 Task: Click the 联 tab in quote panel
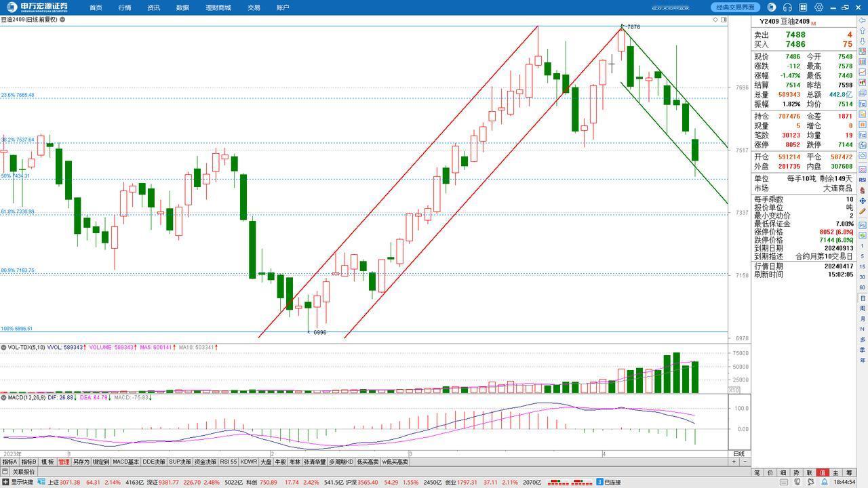(x=809, y=472)
